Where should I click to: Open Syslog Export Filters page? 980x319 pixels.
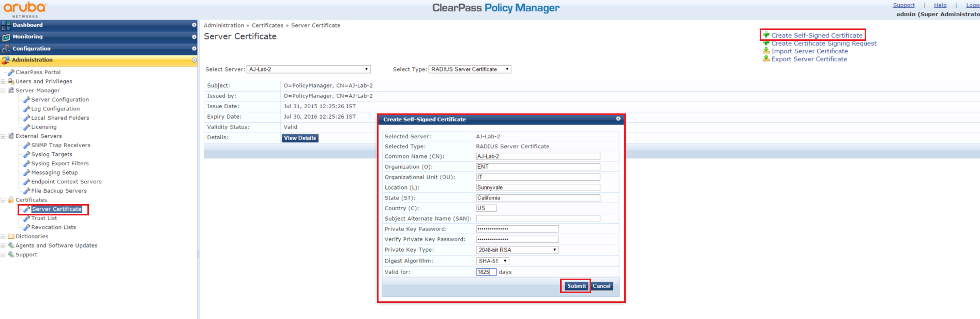pyautogui.click(x=60, y=164)
